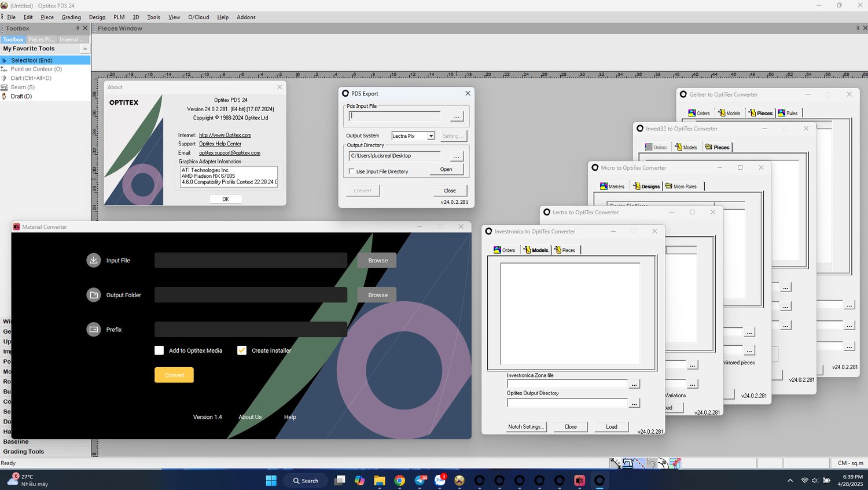The width and height of the screenshot is (868, 490).
Task: Click the Prefix input field
Action: (251, 330)
